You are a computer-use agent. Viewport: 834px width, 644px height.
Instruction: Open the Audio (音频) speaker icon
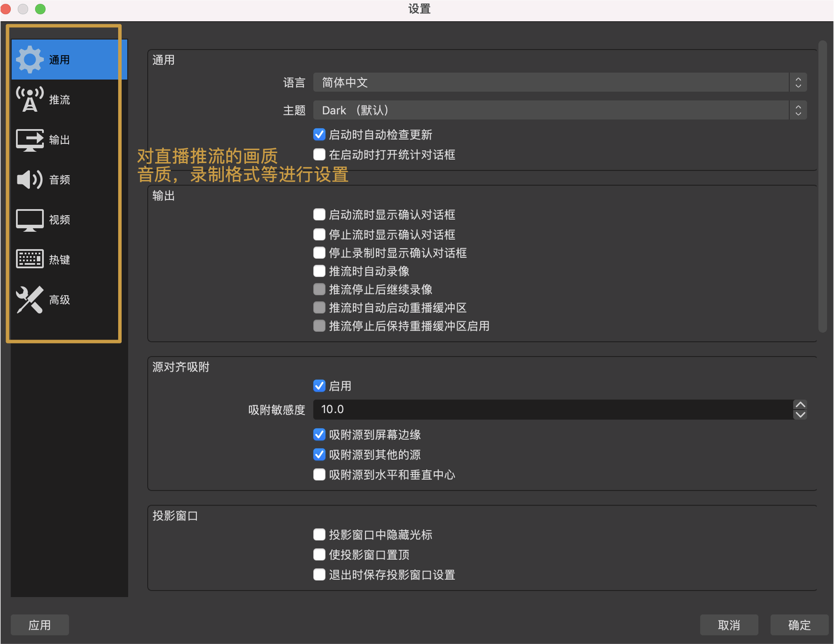click(x=29, y=179)
